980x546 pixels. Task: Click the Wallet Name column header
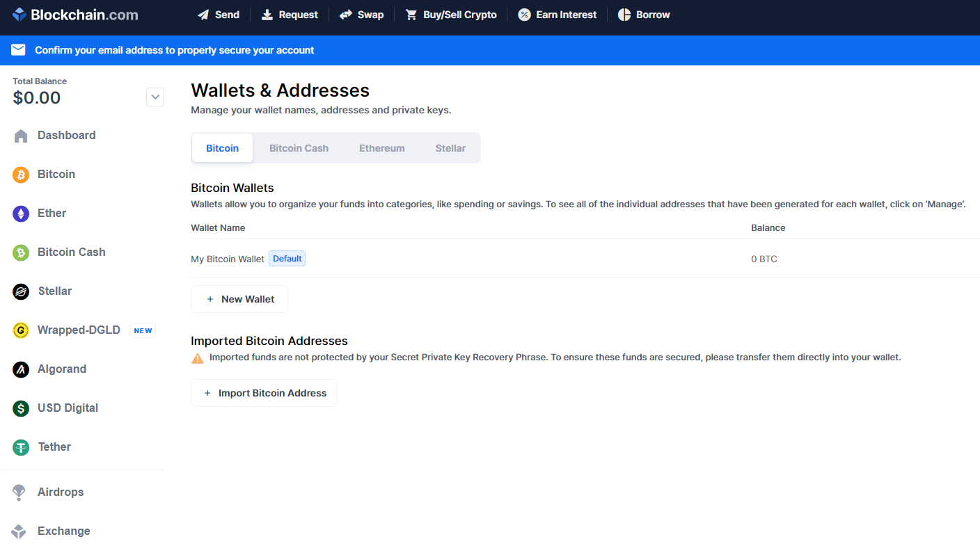pos(218,228)
